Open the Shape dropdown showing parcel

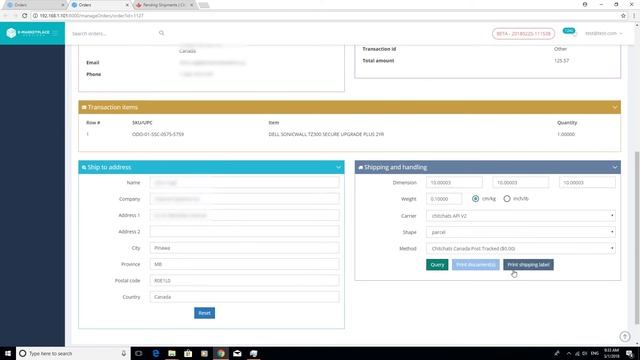pos(521,232)
